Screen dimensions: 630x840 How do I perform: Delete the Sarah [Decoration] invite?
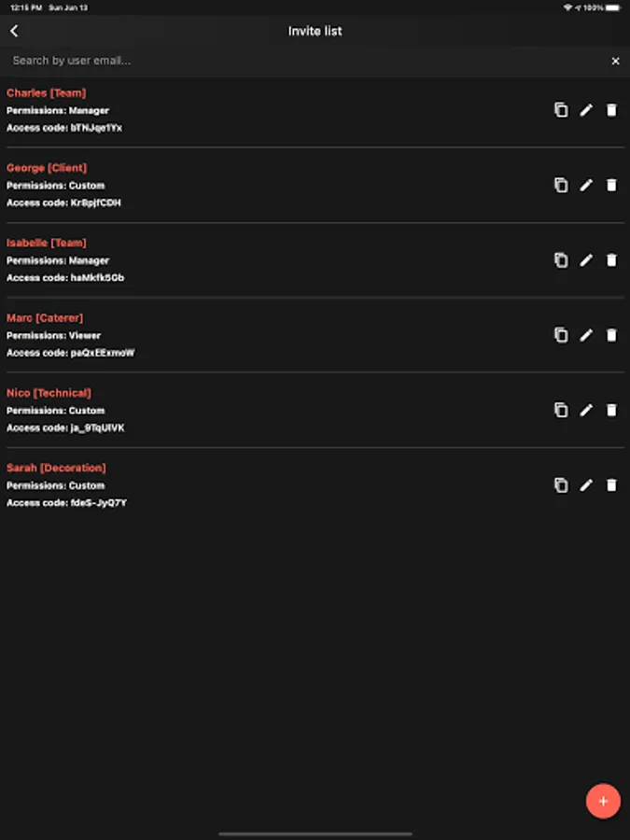point(611,485)
